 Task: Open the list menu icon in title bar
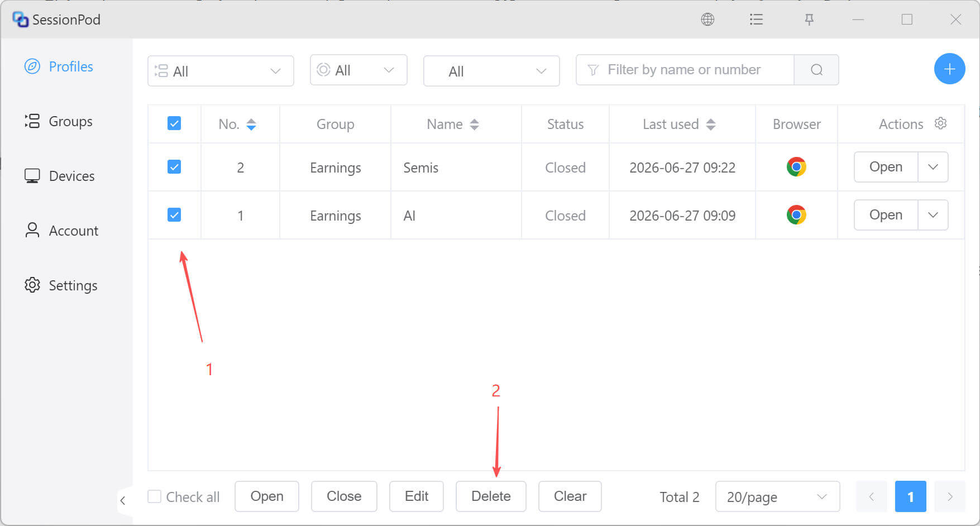pyautogui.click(x=756, y=20)
